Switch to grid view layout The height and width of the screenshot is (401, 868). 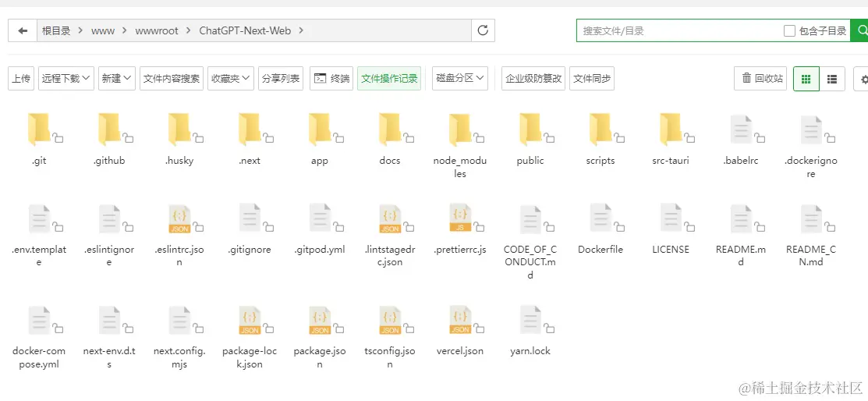[806, 79]
